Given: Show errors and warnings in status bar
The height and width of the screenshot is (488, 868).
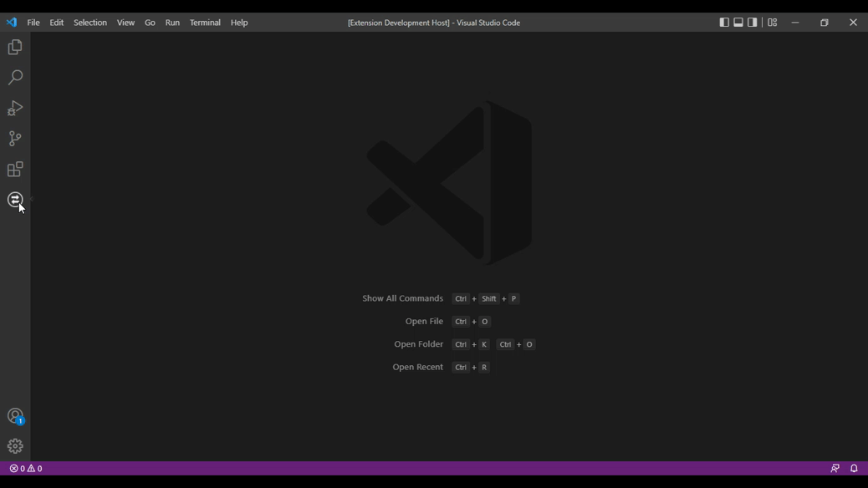Looking at the screenshot, I should pyautogui.click(x=26, y=469).
